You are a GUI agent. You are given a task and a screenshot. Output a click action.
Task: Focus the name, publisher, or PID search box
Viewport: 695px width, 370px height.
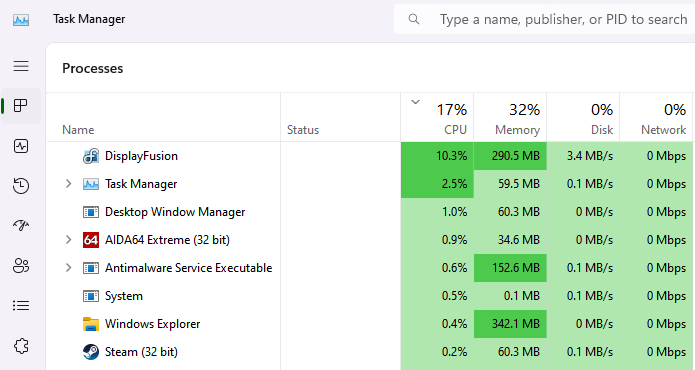[x=544, y=19]
